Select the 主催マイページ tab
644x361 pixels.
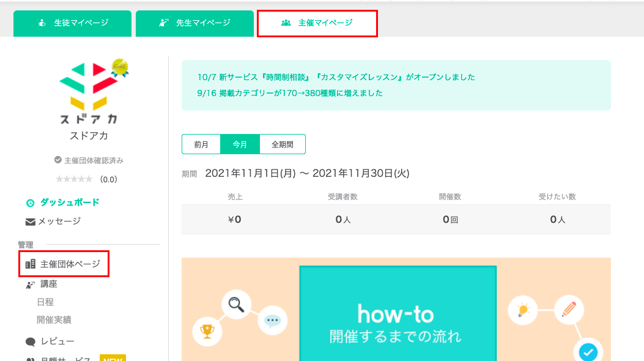[317, 23]
